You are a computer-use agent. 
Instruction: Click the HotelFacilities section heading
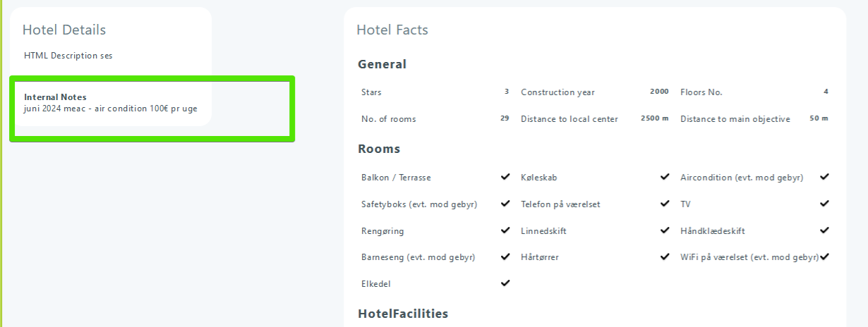(403, 314)
